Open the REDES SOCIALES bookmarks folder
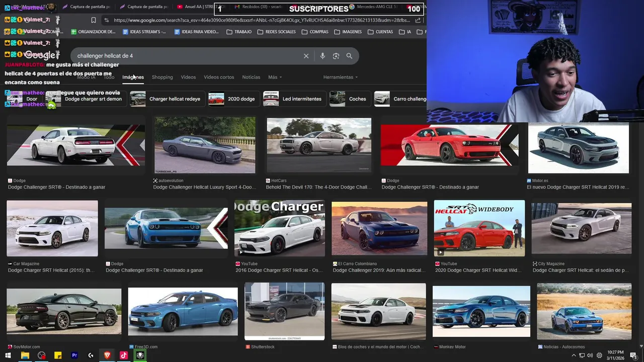644x362 pixels. (276, 32)
